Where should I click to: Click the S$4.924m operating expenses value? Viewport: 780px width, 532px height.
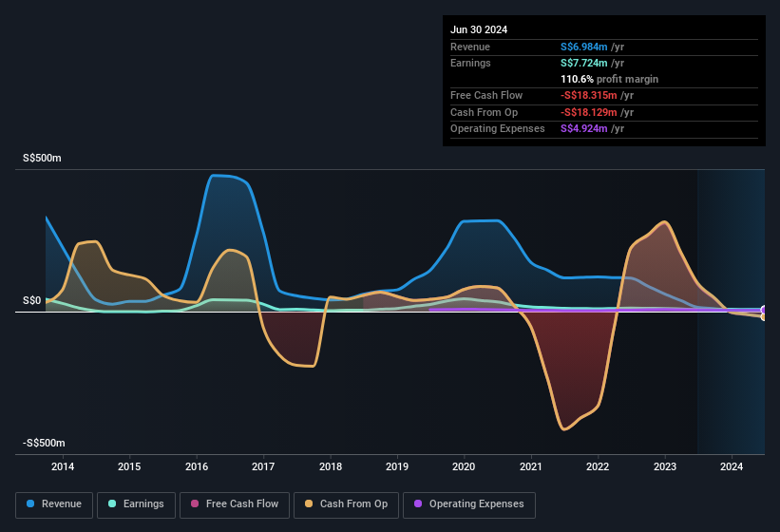(x=584, y=129)
